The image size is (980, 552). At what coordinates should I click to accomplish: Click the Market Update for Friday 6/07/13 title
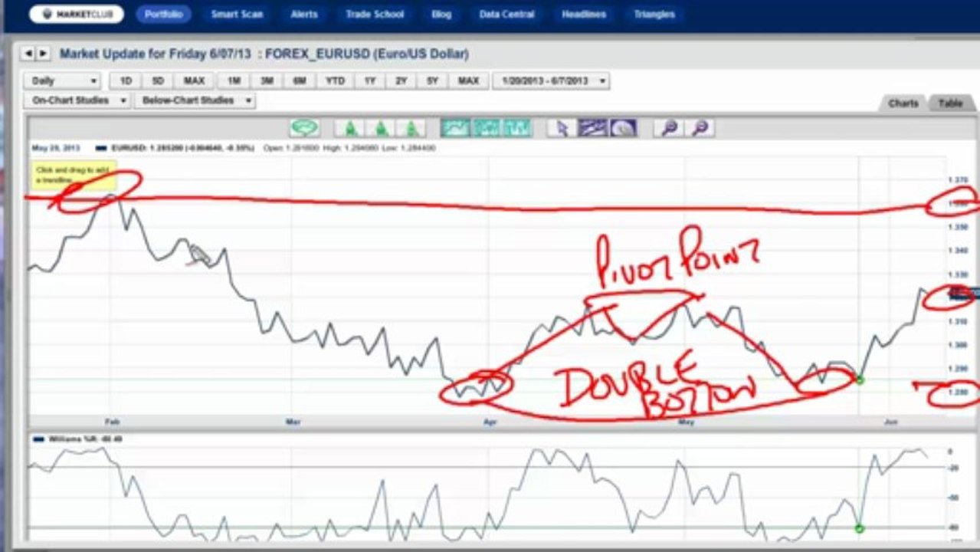(156, 54)
